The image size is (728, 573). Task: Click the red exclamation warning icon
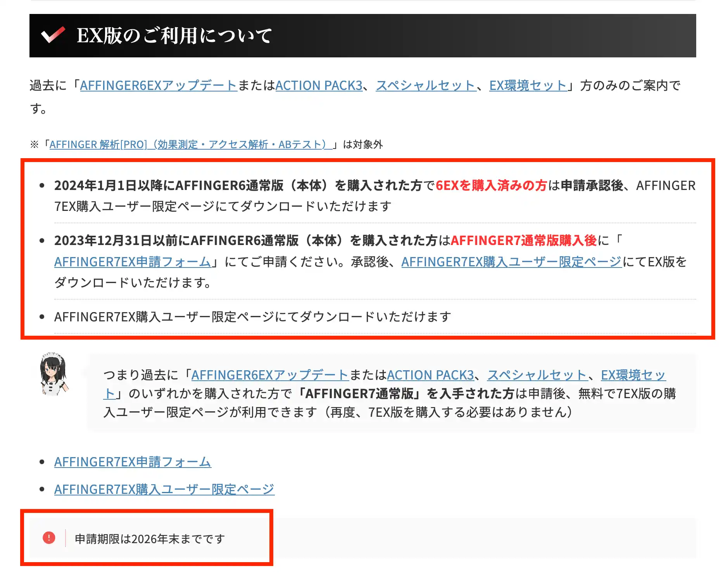click(49, 538)
